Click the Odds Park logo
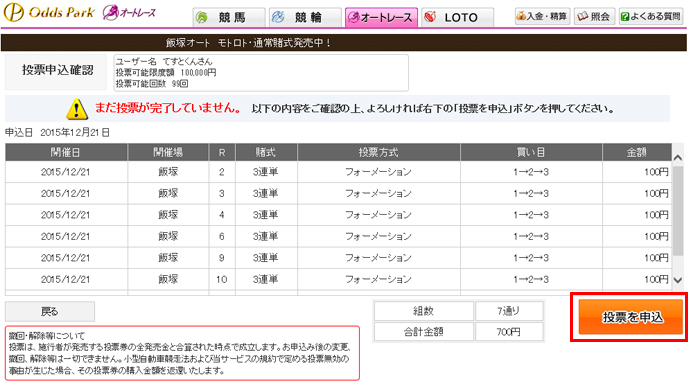This screenshot has width=688, height=390. click(48, 12)
